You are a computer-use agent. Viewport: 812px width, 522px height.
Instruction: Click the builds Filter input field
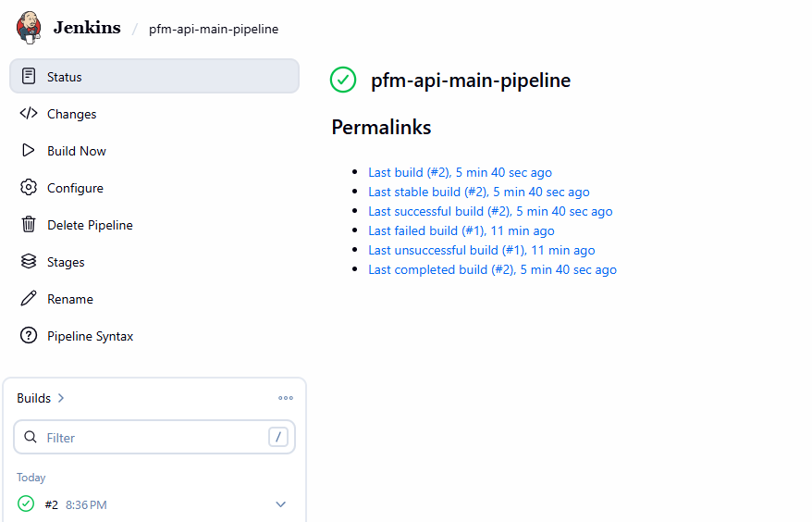(148, 438)
